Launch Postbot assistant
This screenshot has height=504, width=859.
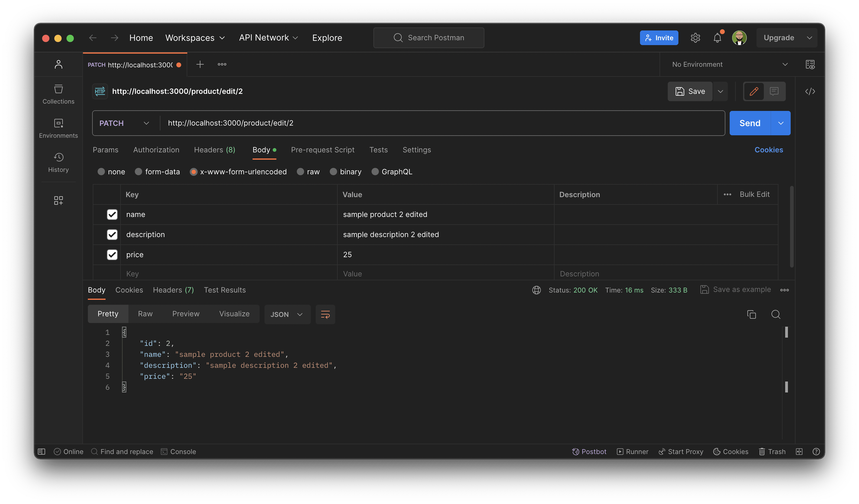(x=589, y=451)
